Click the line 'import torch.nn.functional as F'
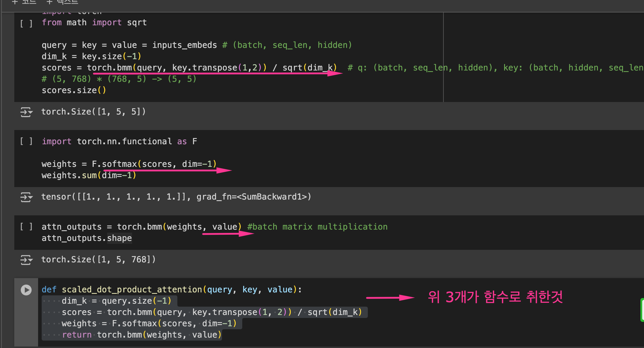644x348 pixels. tap(119, 142)
